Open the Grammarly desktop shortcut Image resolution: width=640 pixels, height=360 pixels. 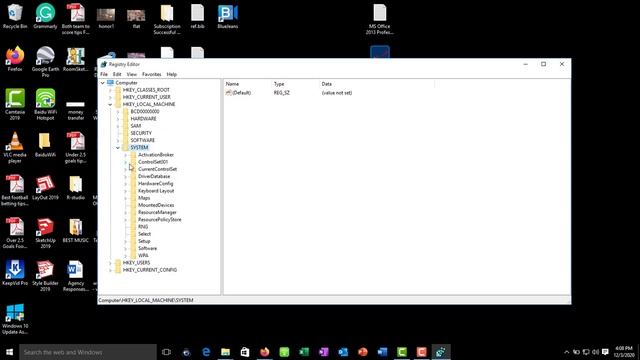[45, 16]
